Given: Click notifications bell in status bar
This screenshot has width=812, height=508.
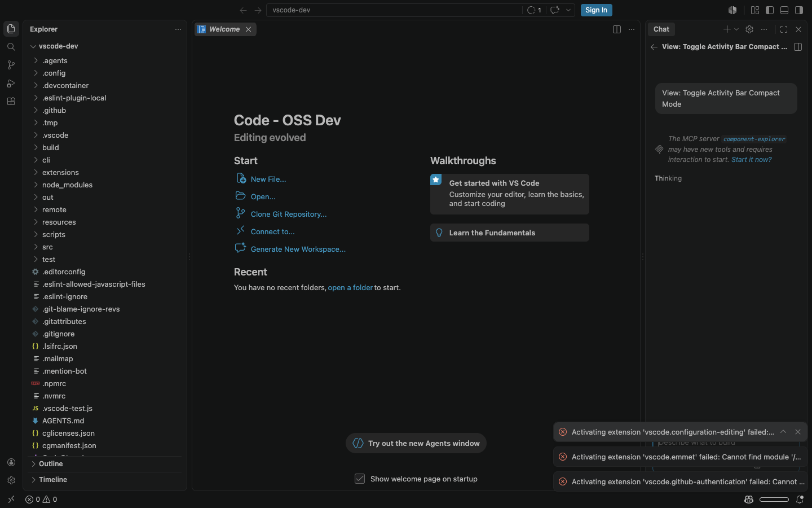Looking at the screenshot, I should click(x=800, y=500).
